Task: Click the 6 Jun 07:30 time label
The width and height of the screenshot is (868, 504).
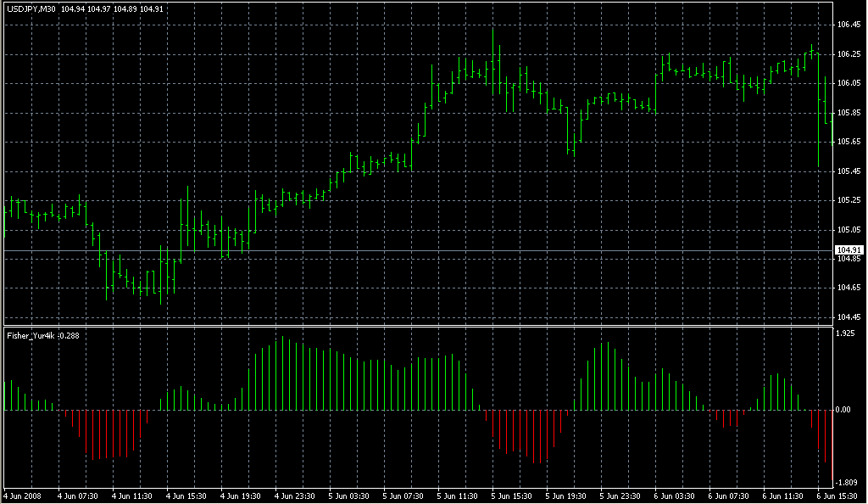Action: coord(728,496)
